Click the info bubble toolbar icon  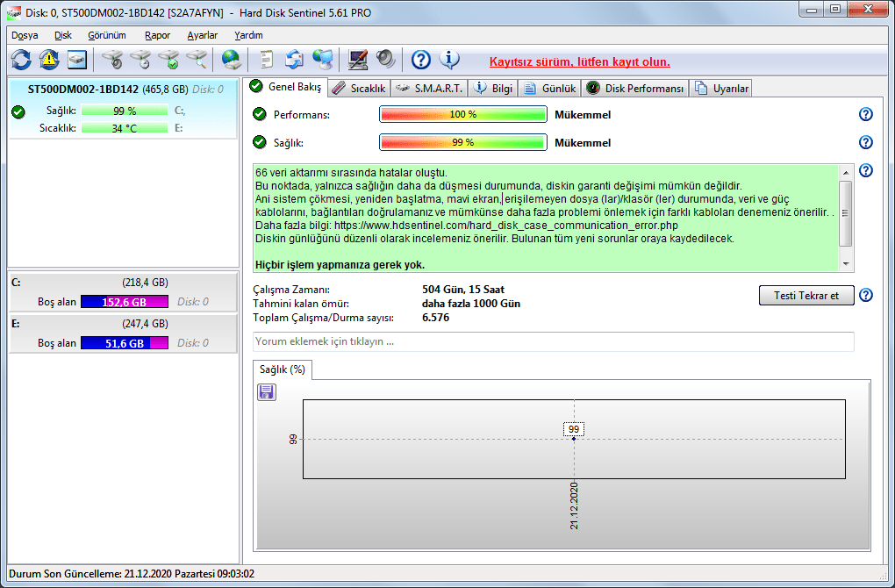tap(449, 60)
